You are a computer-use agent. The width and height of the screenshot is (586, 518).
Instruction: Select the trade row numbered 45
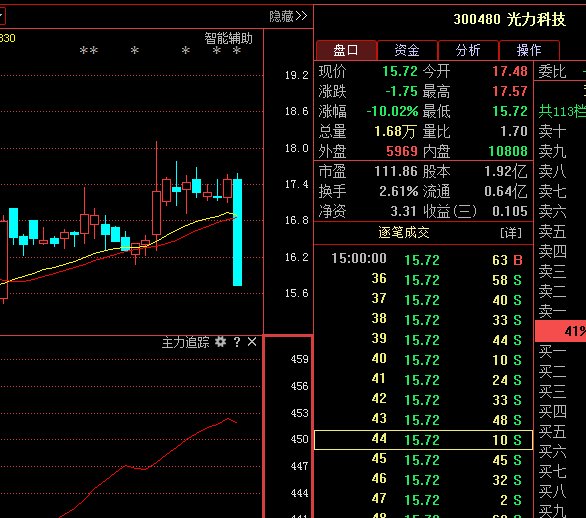[423, 460]
